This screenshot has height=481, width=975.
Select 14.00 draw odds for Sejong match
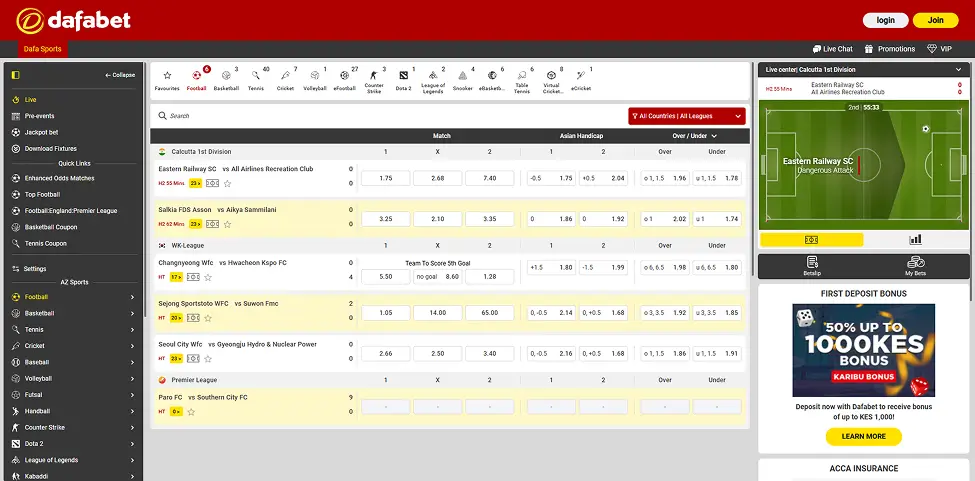(438, 313)
